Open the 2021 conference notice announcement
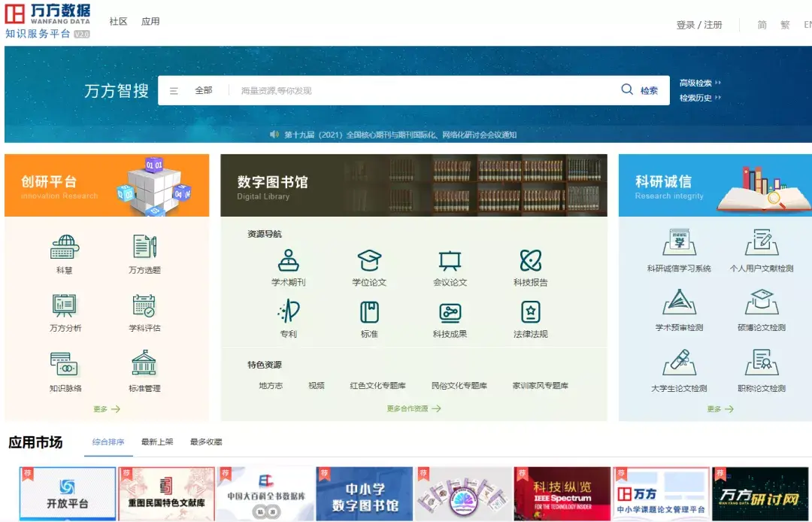 point(400,135)
